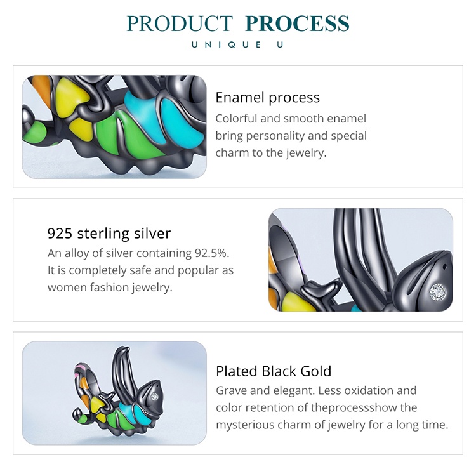Click the Grave and elegant description

click(x=332, y=407)
